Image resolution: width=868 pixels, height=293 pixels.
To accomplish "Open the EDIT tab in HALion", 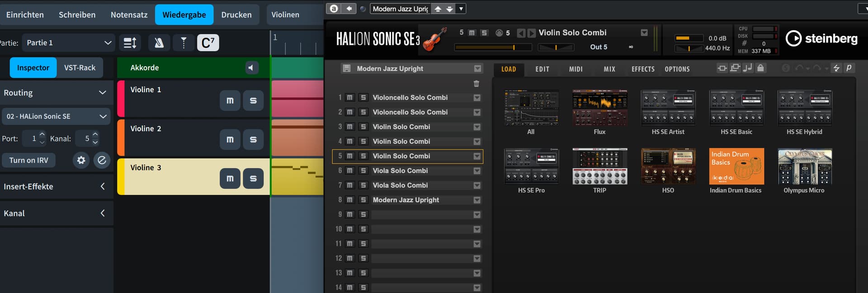I will click(x=542, y=69).
